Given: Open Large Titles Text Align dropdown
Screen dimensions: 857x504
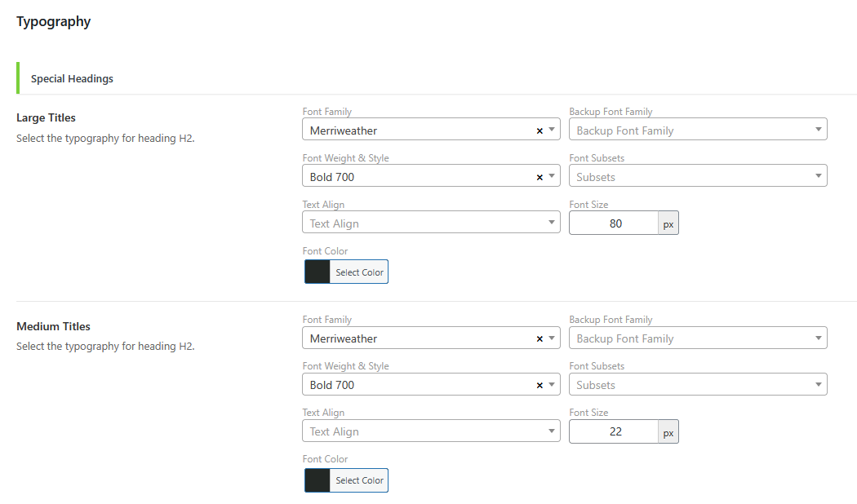Looking at the screenshot, I should pos(431,223).
